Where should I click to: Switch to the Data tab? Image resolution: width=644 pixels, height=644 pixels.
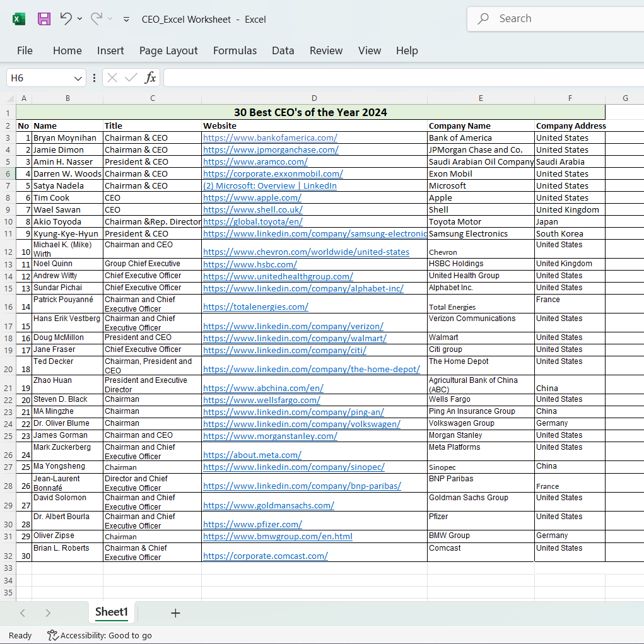click(x=283, y=50)
